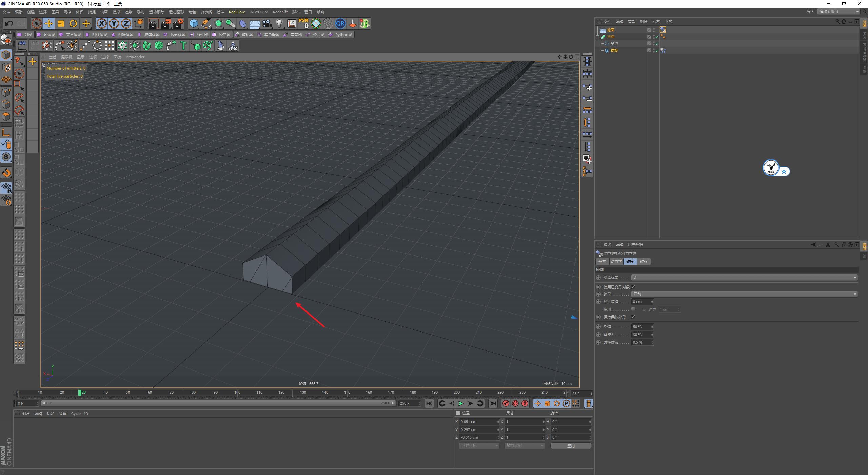Image resolution: width=868 pixels, height=475 pixels.
Task: Uncheck 保持柔体外形 checkbox
Action: click(633, 317)
